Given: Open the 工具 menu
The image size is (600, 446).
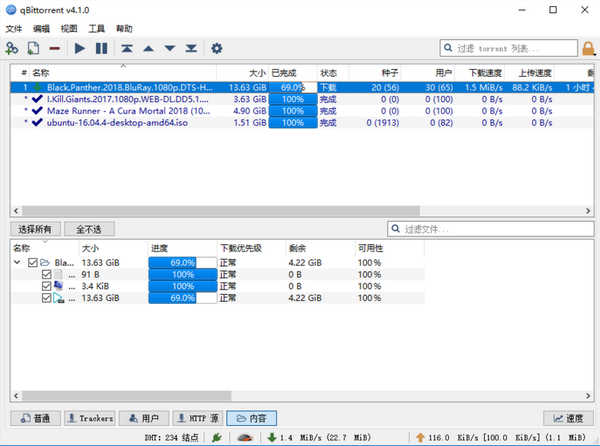Looking at the screenshot, I should pos(96,29).
